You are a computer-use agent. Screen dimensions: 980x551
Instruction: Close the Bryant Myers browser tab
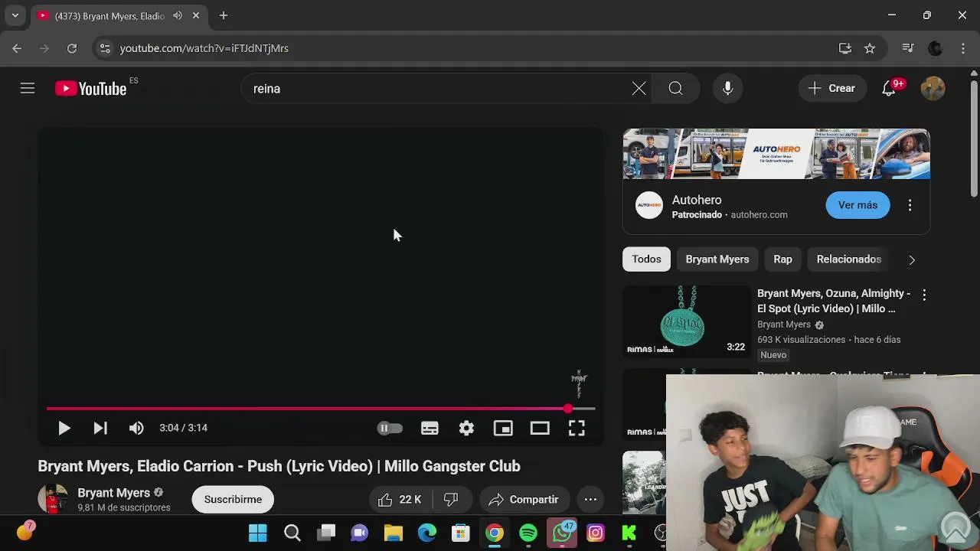[x=196, y=15]
